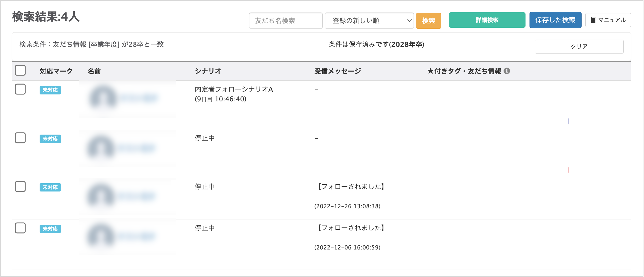Click the second row's 未対応 badge
This screenshot has width=644, height=277.
pyautogui.click(x=50, y=139)
